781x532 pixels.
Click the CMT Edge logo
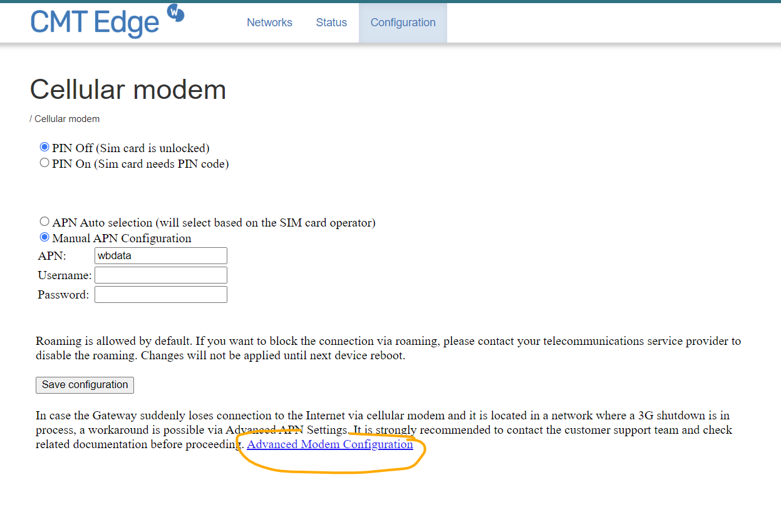coord(107,21)
